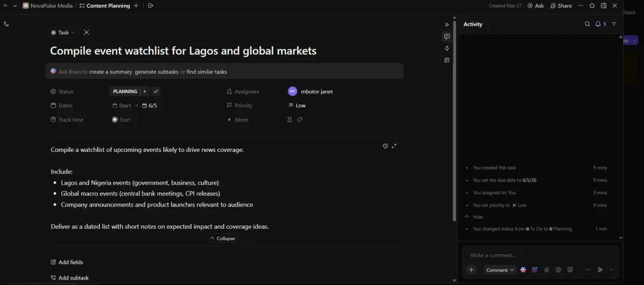
Task: Click Add fields
Action: tap(67, 262)
